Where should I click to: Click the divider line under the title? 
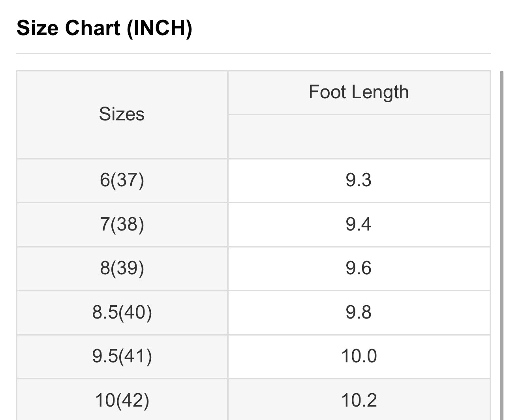[x=253, y=53]
